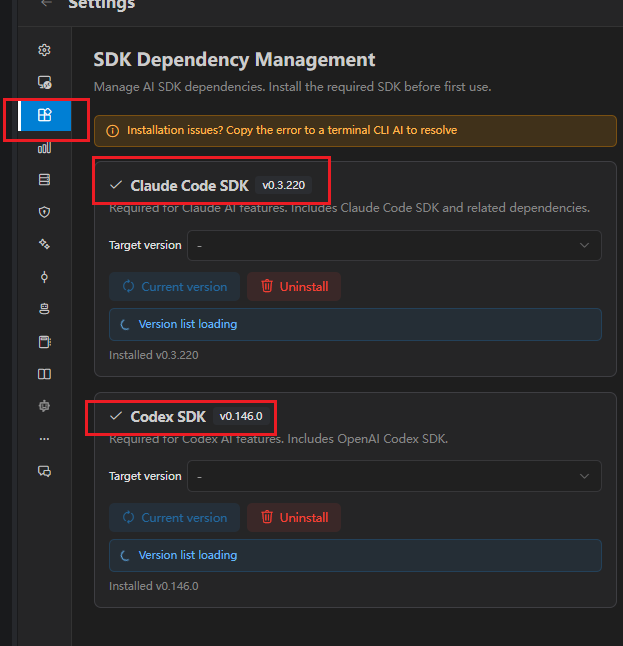The height and width of the screenshot is (646, 623).
Task: Click Current version for Claude Code SDK
Action: tap(174, 286)
